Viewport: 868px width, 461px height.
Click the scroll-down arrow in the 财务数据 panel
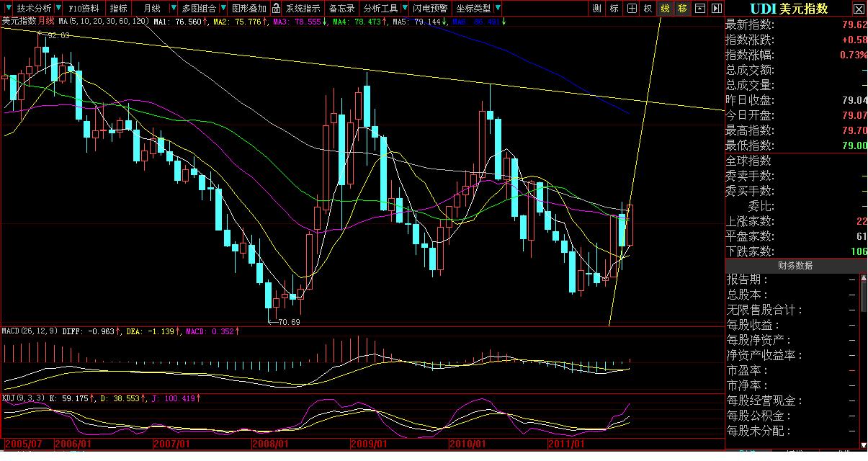[864, 445]
